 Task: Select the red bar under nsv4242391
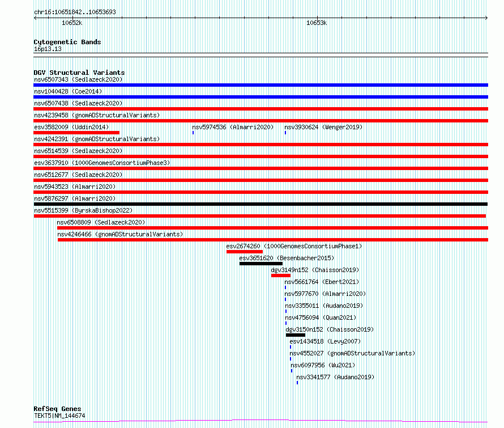click(260, 145)
